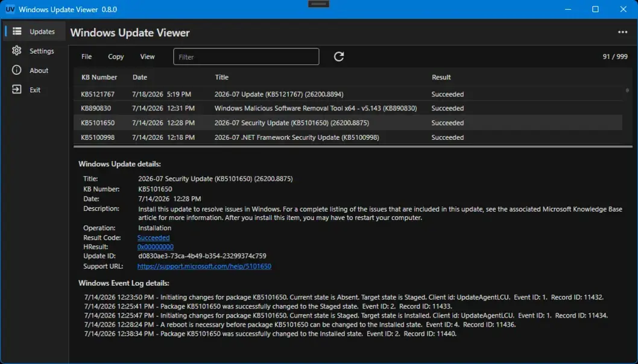Sort by the Date column header
Image resolution: width=638 pixels, height=364 pixels.
[139, 77]
